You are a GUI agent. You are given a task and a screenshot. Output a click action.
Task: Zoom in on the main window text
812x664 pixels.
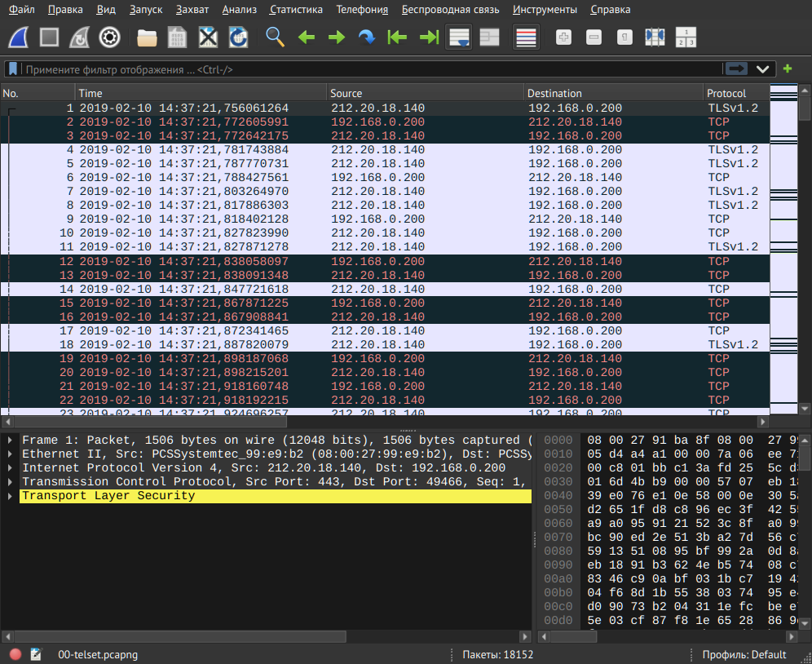[563, 38]
